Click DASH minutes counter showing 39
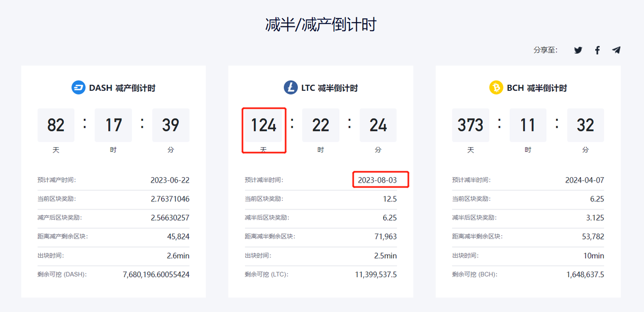Viewport: 644px width, 312px height. (171, 125)
